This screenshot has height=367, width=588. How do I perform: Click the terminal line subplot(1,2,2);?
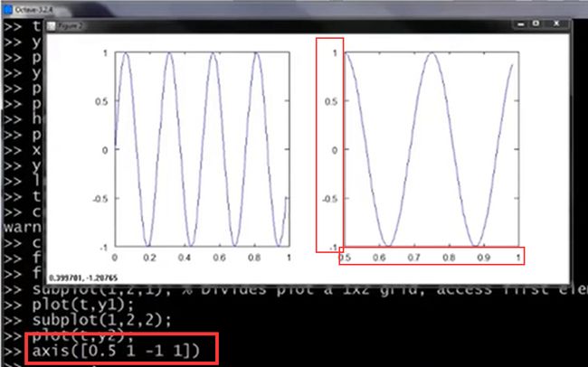tap(101, 321)
